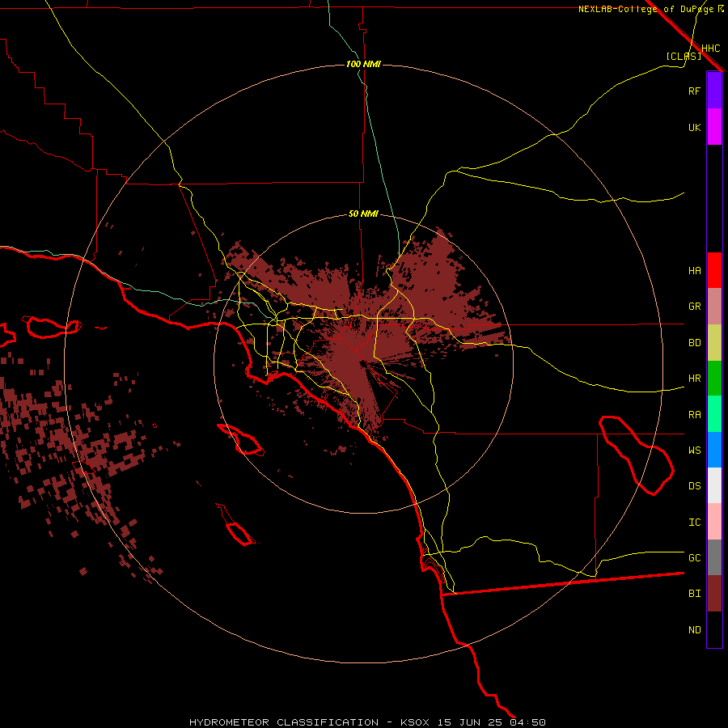Click the '[CLAS]' units label
This screenshot has height=728, width=728.
pyautogui.click(x=684, y=56)
